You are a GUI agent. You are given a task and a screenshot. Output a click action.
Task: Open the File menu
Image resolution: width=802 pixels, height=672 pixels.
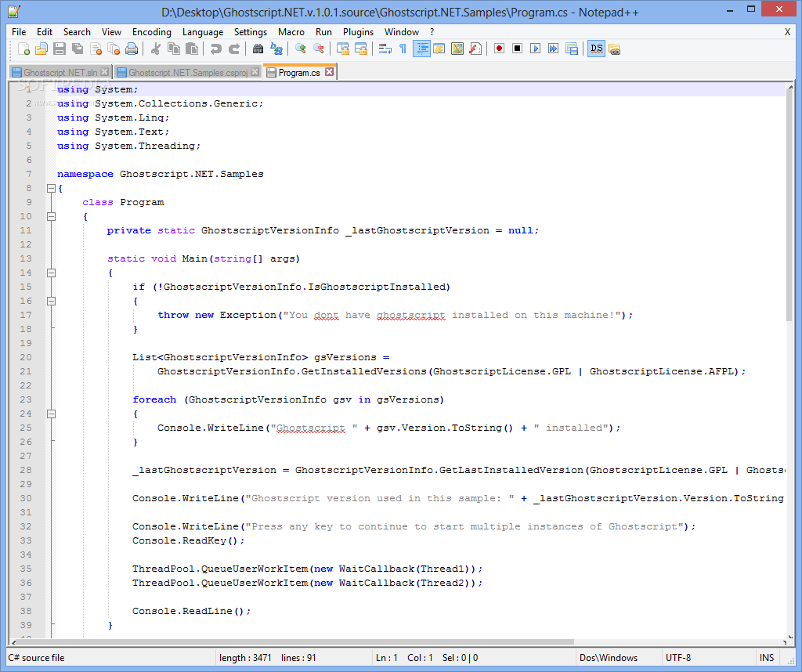(x=19, y=31)
